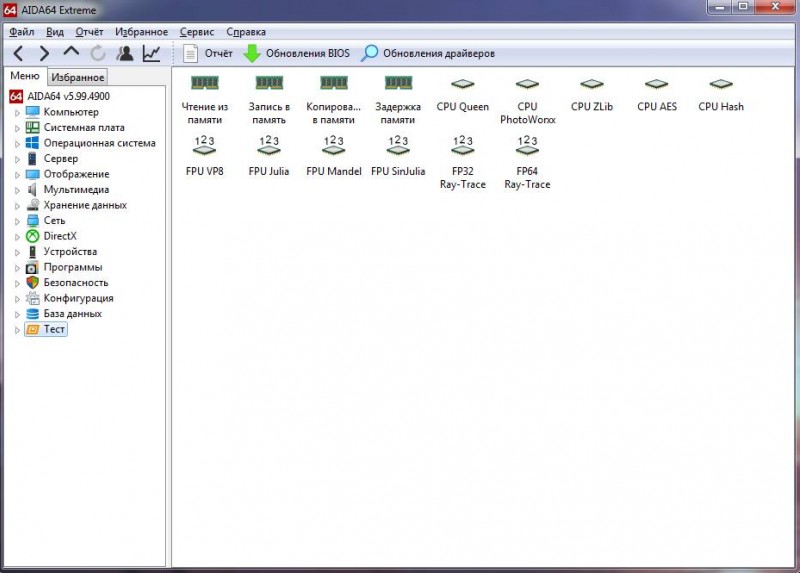
Task: Select the FPU Mandel benchmark
Action: click(334, 156)
